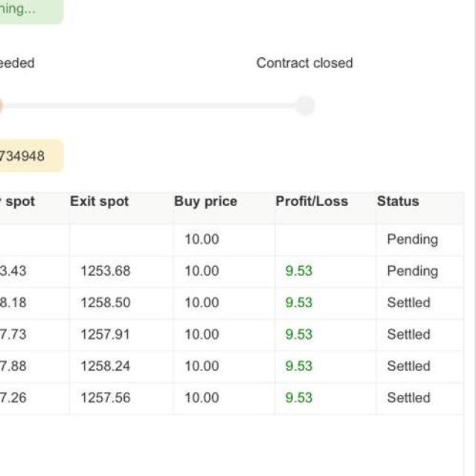Image resolution: width=476 pixels, height=476 pixels.
Task: Click Settled status in the 1257.56 row
Action: click(x=408, y=398)
